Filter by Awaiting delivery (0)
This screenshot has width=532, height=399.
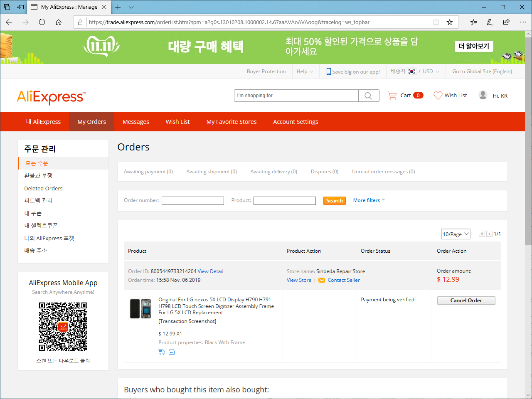click(273, 172)
